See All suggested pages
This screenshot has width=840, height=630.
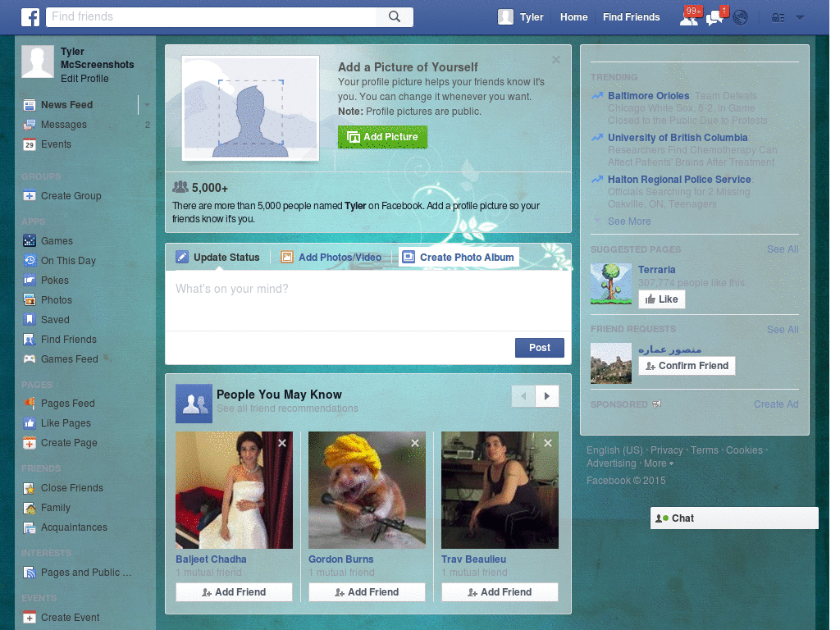[x=783, y=249]
